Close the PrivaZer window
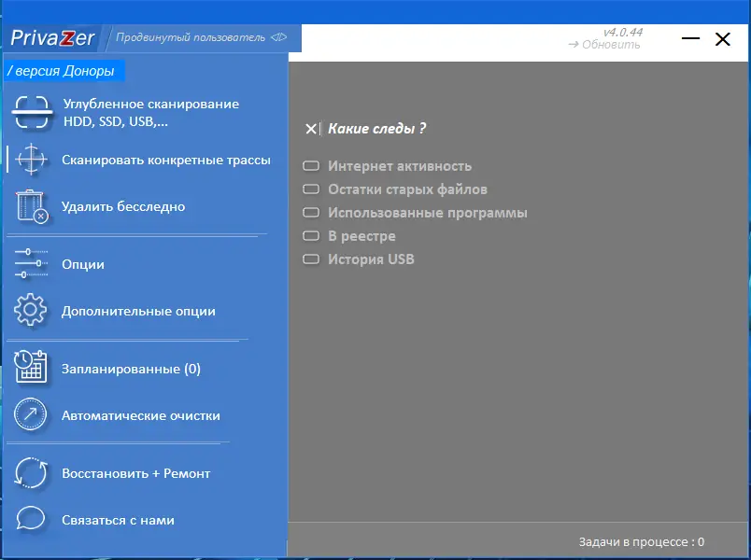This screenshot has height=560, width=751. tap(723, 39)
